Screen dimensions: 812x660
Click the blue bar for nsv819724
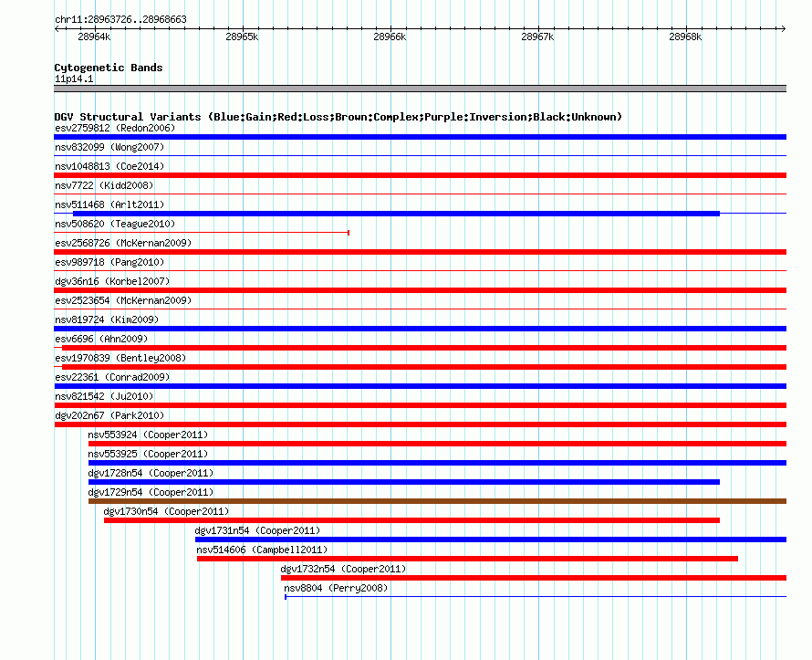[x=420, y=329]
